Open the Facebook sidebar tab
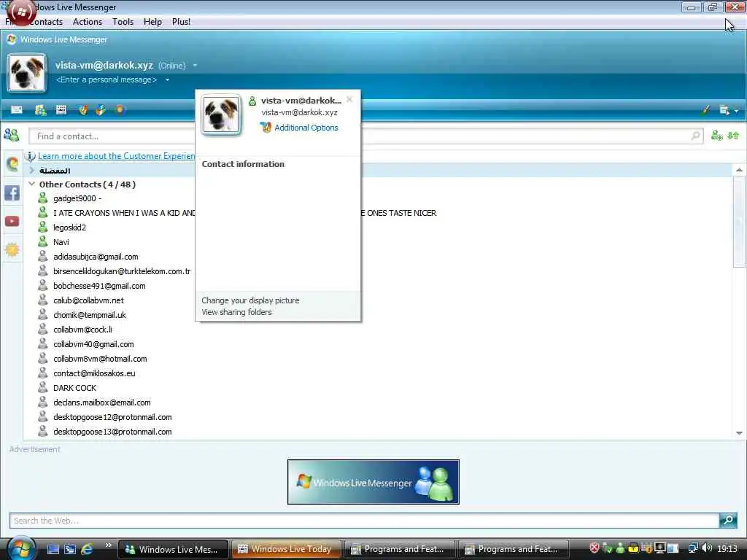 (x=12, y=192)
